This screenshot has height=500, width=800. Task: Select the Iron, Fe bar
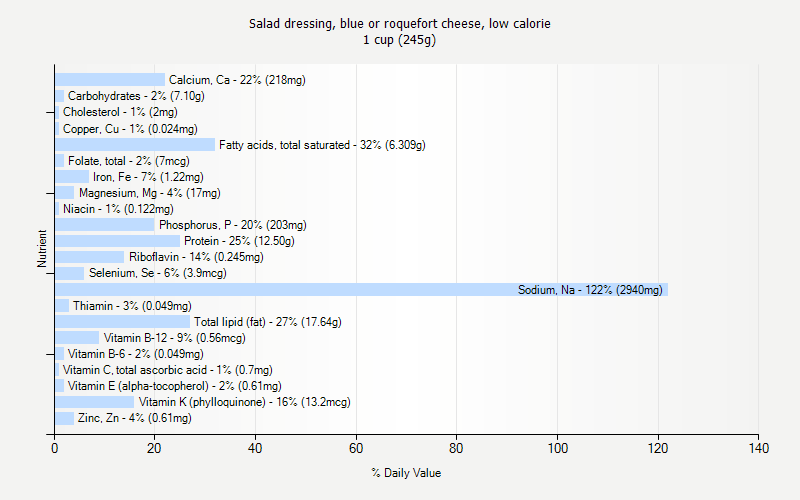coord(72,177)
